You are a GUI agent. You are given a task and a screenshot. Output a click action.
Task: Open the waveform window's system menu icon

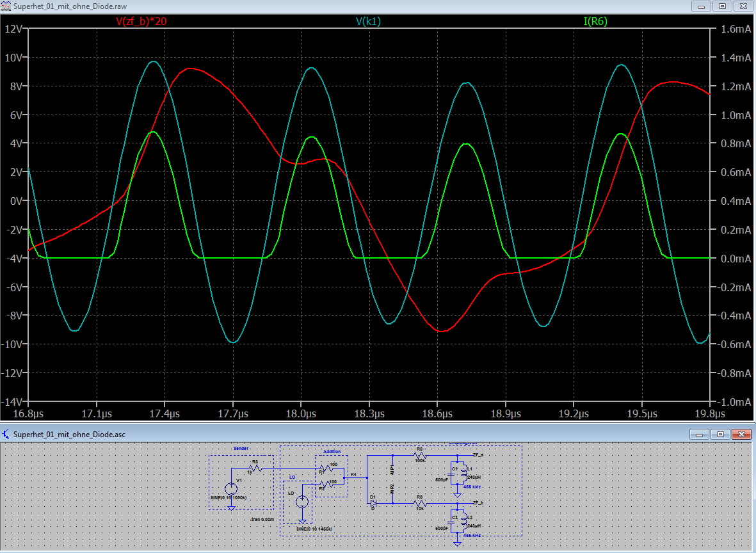tap(7, 6)
